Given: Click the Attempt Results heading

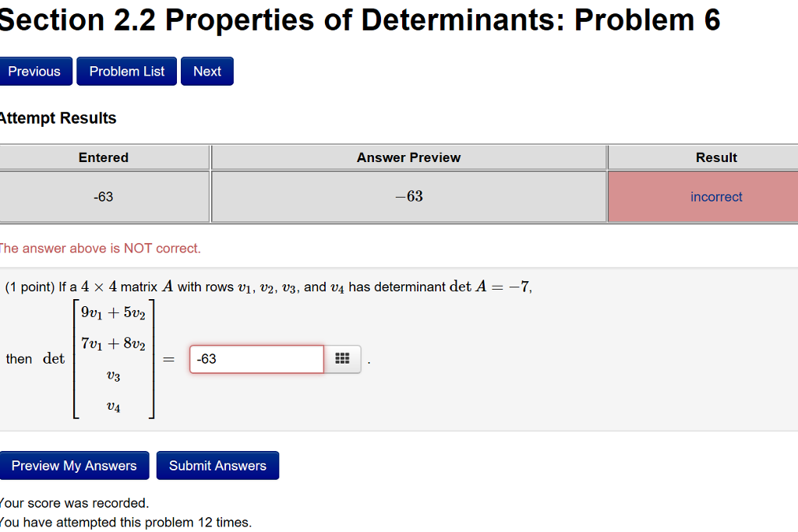Looking at the screenshot, I should [58, 118].
